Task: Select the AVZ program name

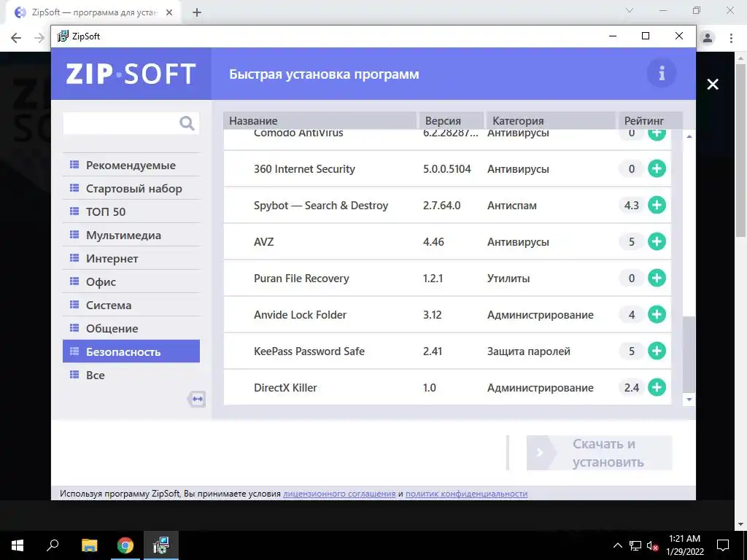Action: [x=264, y=242]
